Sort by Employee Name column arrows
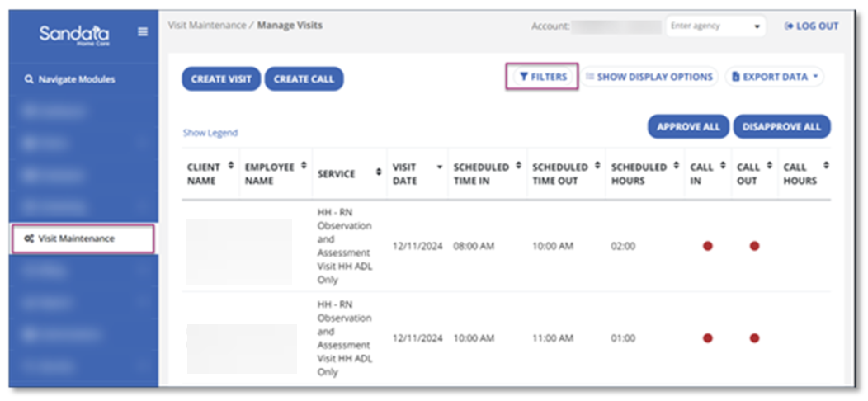This screenshot has width=868, height=401. [x=304, y=167]
